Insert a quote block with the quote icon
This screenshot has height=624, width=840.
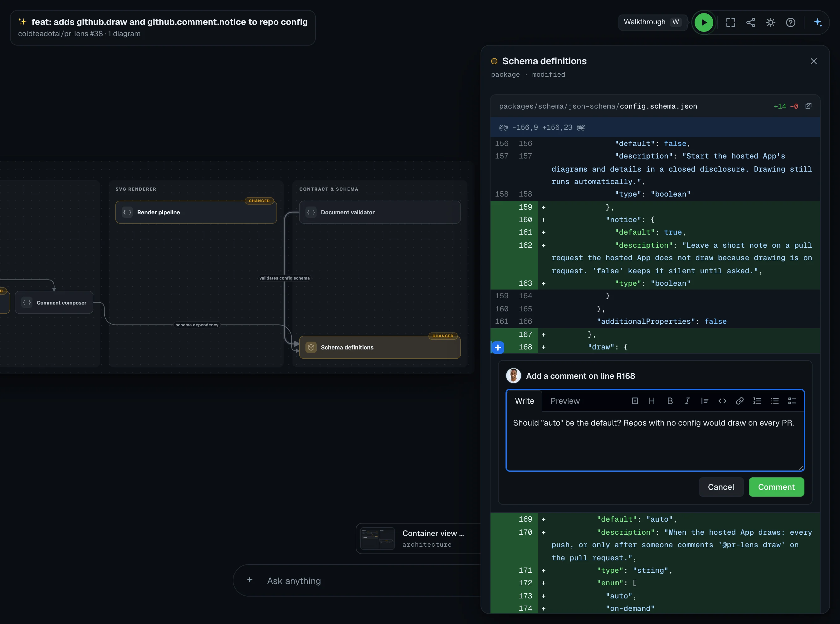pos(704,401)
